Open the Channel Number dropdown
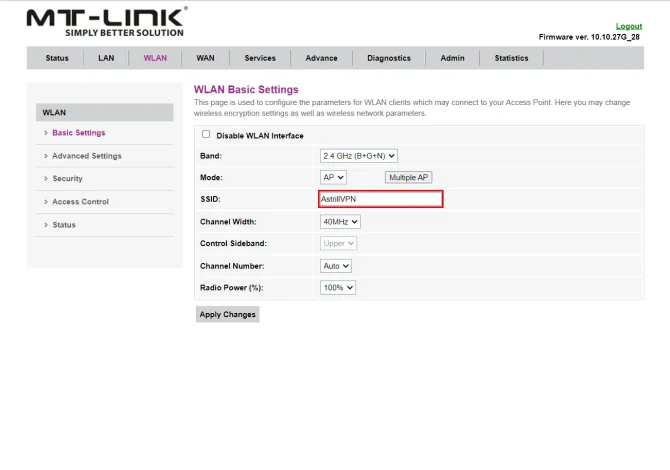The height and width of the screenshot is (470, 670). click(336, 266)
